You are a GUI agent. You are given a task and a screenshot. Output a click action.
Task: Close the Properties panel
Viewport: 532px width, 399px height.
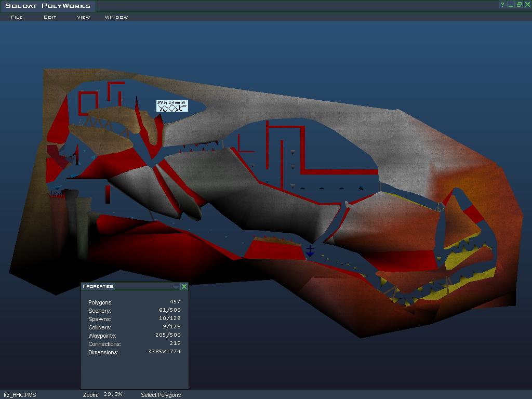coord(184,286)
